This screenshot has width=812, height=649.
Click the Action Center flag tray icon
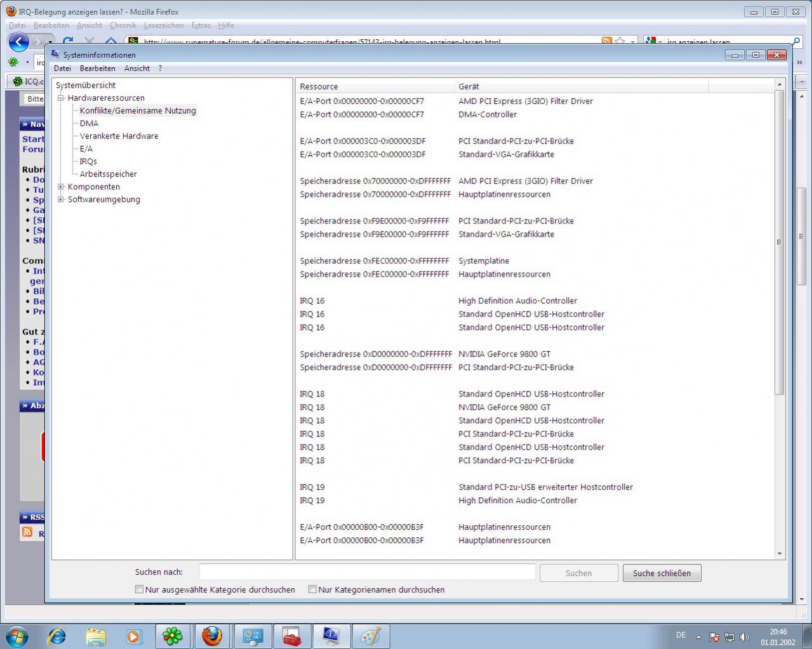(x=714, y=636)
